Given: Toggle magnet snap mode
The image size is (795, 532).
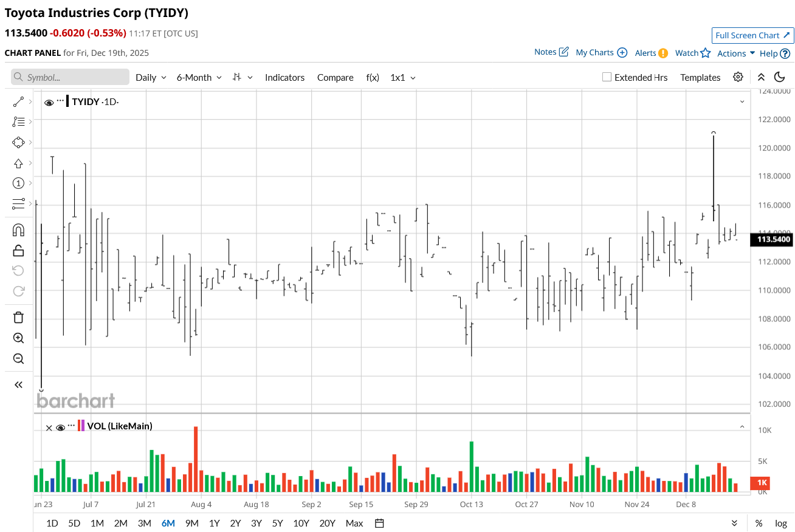Looking at the screenshot, I should pos(18,230).
